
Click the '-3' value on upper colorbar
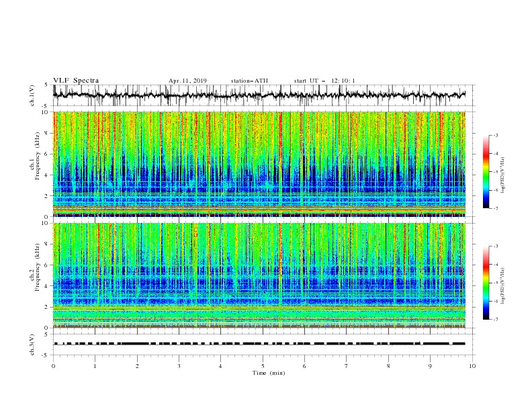click(x=495, y=135)
